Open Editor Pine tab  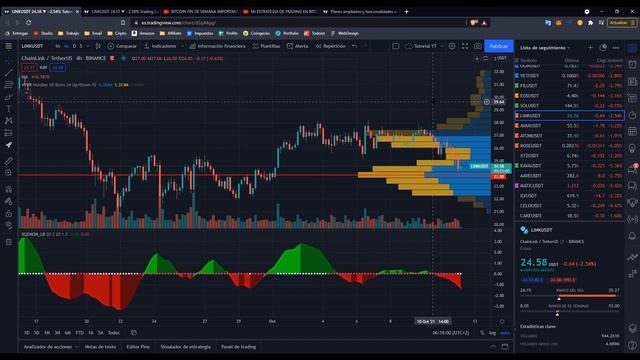point(138,347)
